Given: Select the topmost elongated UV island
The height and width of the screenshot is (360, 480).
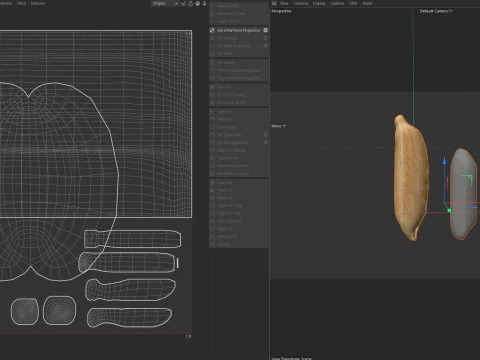Looking at the screenshot, I should click(133, 239).
